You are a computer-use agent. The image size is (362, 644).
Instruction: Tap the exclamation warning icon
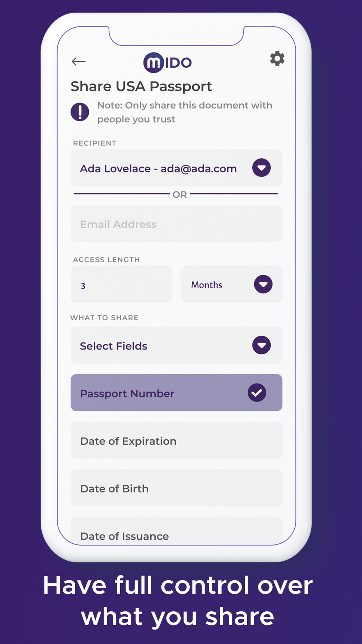(80, 112)
